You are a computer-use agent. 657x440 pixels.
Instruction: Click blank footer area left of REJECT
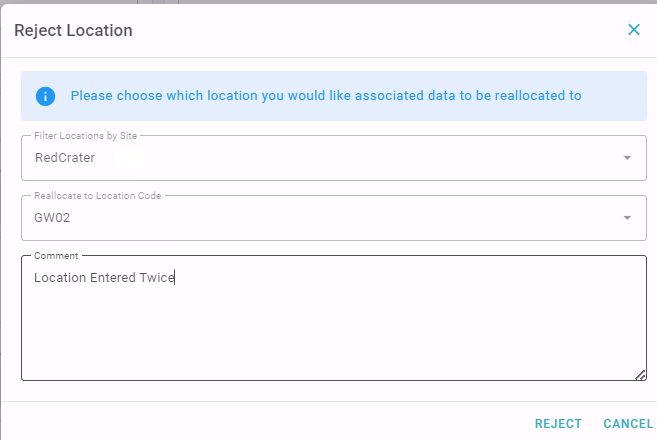click(x=268, y=423)
